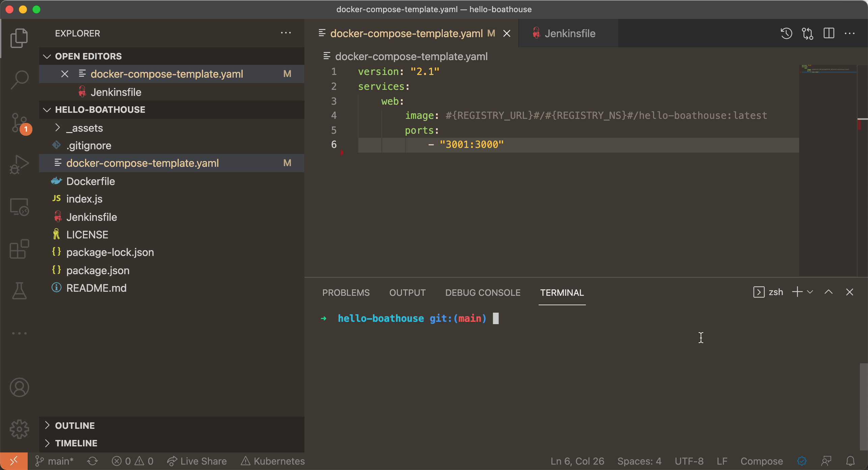The image size is (868, 470).
Task: Click the zsh terminal shell label
Action: tap(768, 292)
